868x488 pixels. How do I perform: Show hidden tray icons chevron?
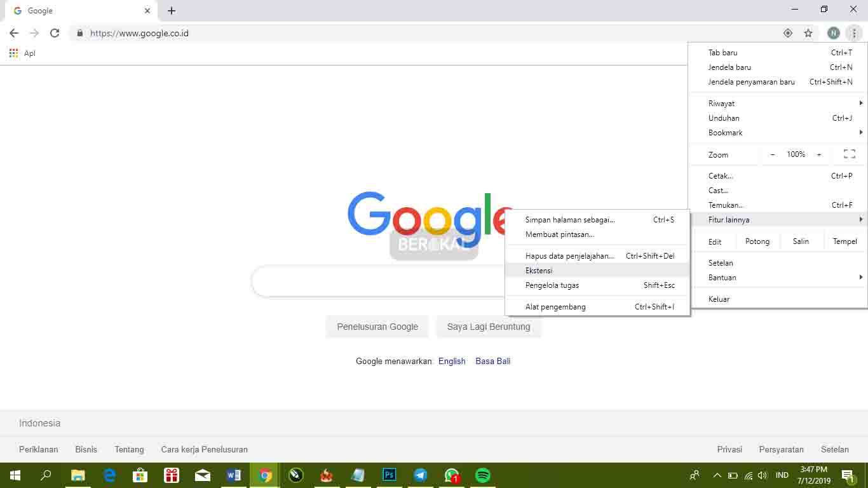(717, 475)
